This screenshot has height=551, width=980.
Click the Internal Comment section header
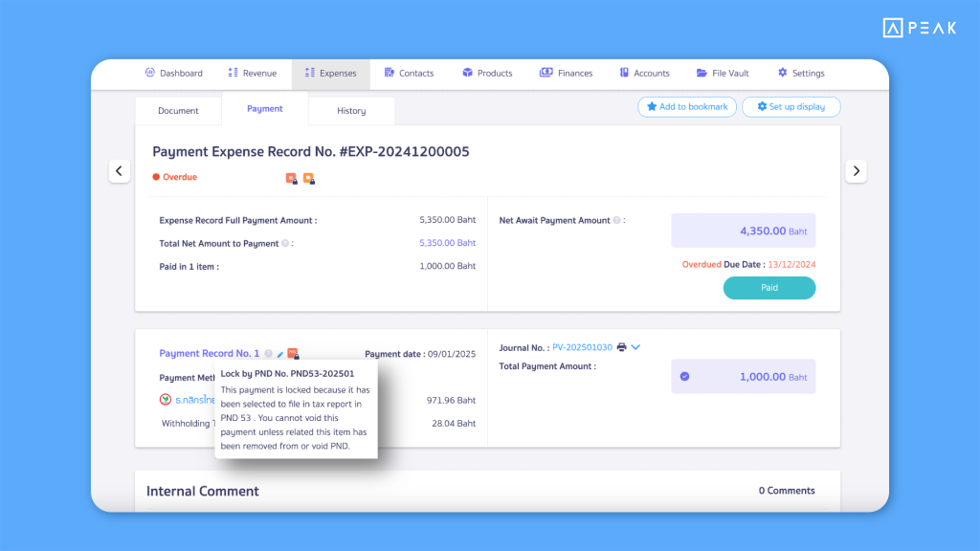click(201, 491)
